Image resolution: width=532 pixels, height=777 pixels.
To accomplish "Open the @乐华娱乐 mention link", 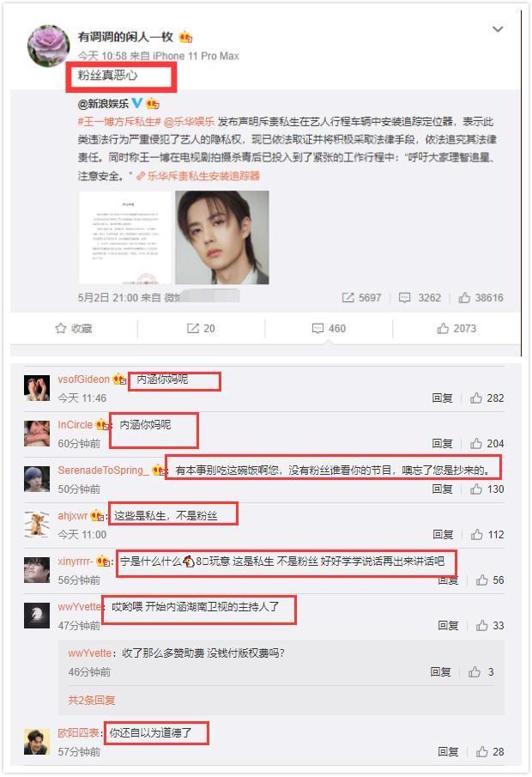I will pos(190,121).
